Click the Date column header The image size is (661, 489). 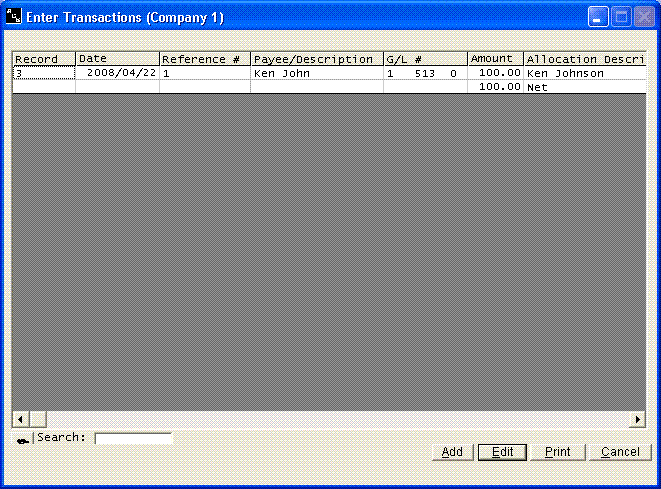tap(117, 59)
